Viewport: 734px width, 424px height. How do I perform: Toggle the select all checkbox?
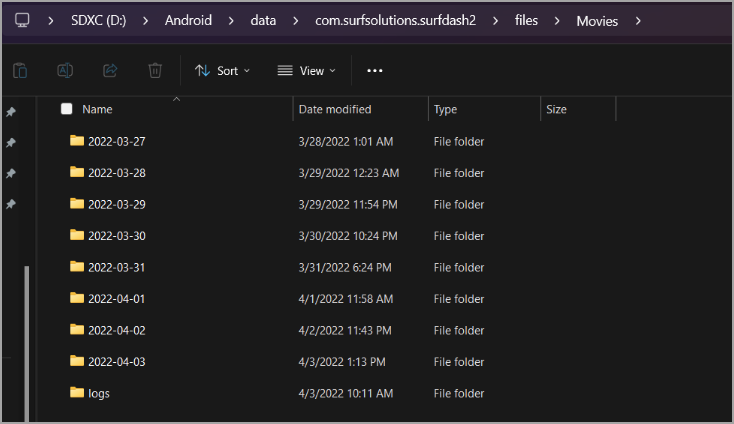coord(67,109)
